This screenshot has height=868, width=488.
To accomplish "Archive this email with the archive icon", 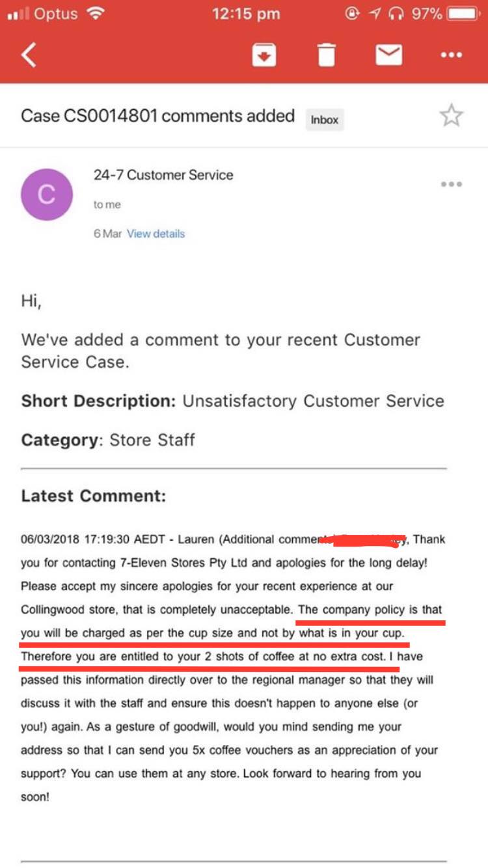I will click(264, 55).
